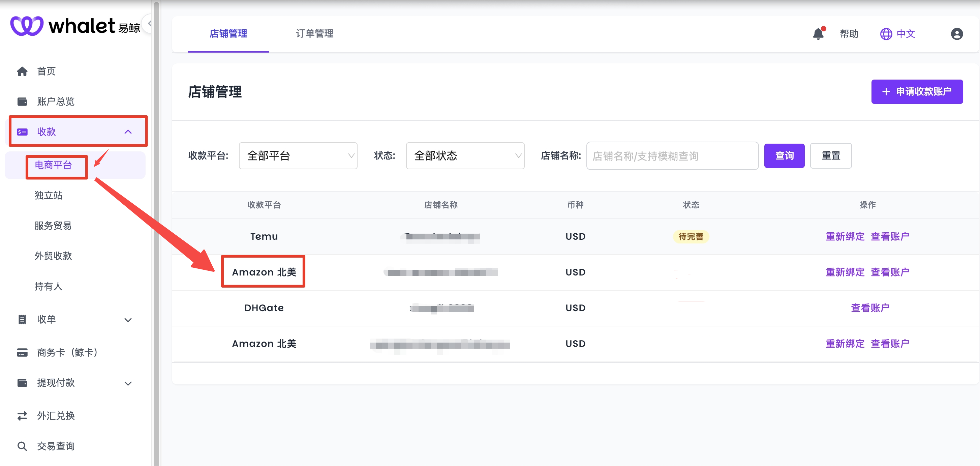The width and height of the screenshot is (980, 466).
Task: Click the 申请收款账户 button
Action: 917,91
